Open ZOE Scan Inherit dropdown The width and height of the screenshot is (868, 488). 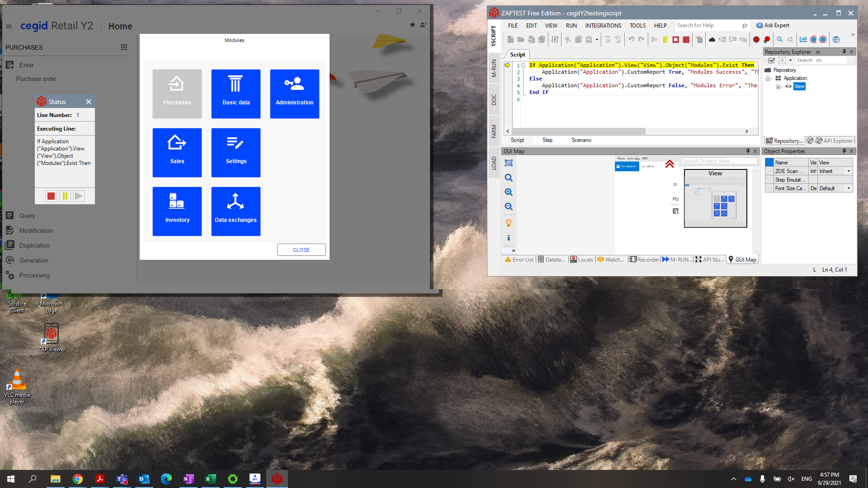pos(849,171)
